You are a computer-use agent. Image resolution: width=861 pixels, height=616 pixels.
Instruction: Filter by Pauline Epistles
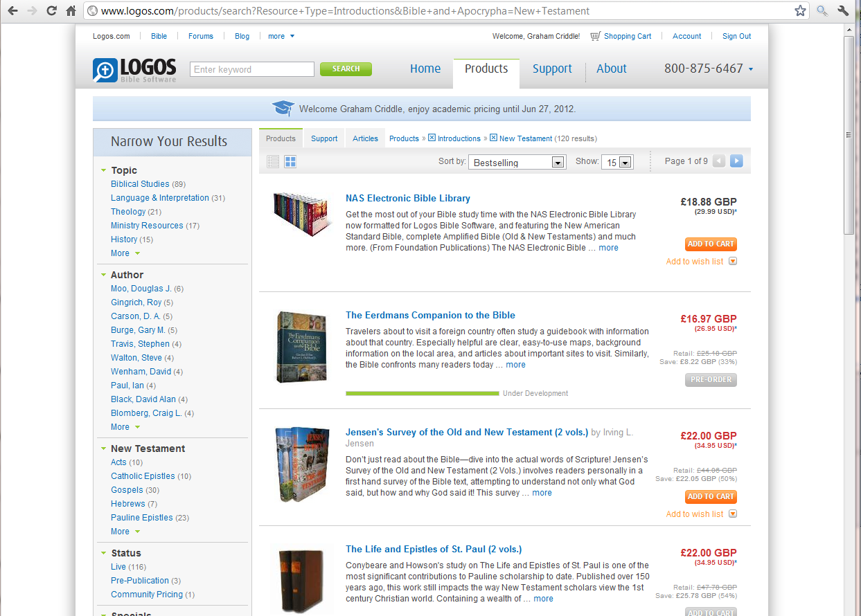coord(142,518)
